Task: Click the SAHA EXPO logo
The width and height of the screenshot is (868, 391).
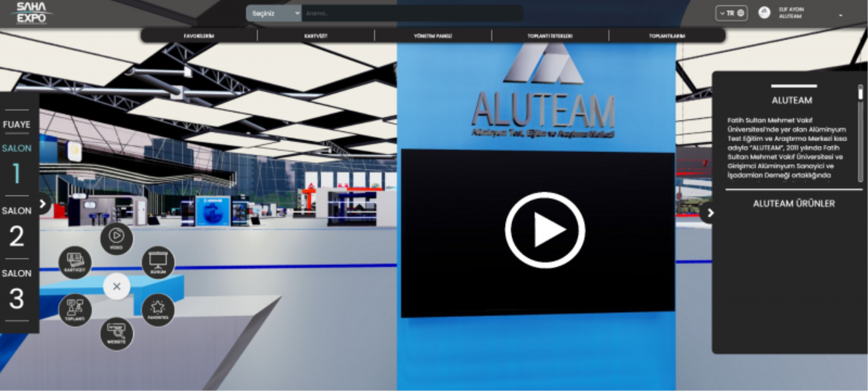Action: pyautogui.click(x=31, y=13)
